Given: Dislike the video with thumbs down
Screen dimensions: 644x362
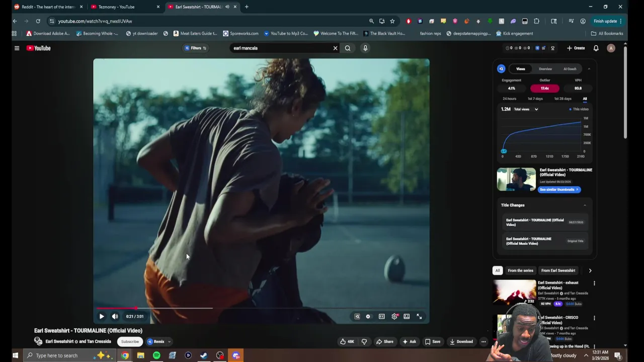Looking at the screenshot, I should (364, 341).
